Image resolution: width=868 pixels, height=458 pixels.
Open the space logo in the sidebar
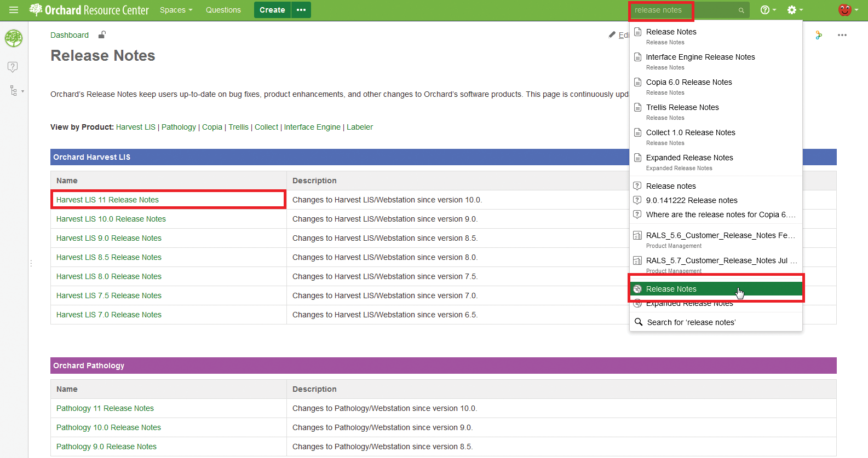14,38
